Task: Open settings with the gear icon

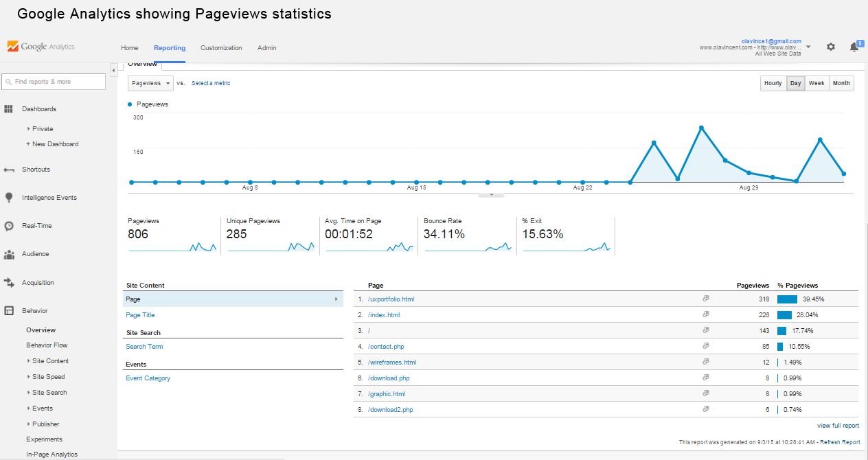Action: click(x=831, y=47)
